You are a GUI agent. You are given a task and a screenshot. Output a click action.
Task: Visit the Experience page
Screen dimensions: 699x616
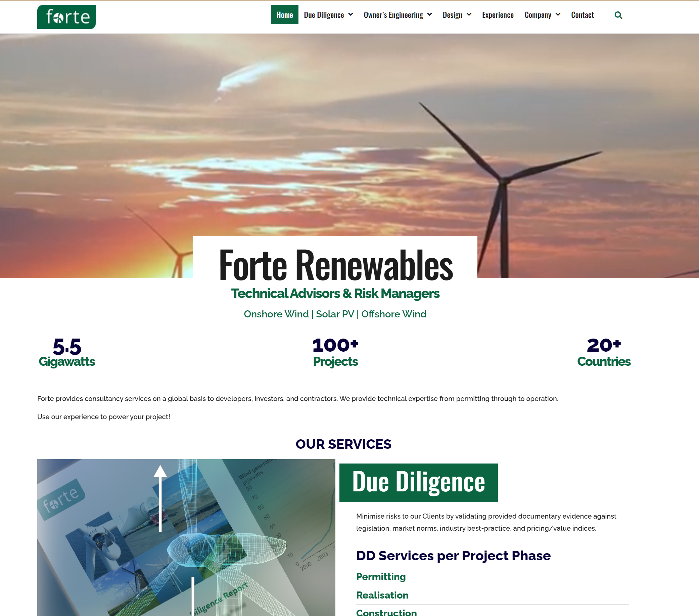click(x=498, y=15)
